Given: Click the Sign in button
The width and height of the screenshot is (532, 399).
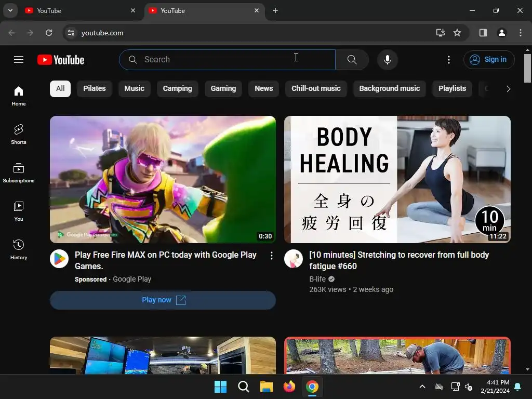Looking at the screenshot, I should (489, 60).
